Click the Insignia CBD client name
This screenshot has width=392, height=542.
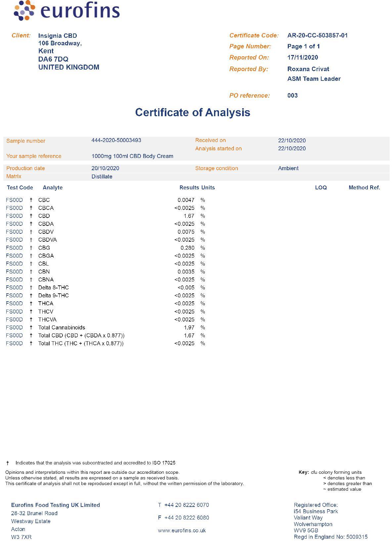(x=58, y=36)
